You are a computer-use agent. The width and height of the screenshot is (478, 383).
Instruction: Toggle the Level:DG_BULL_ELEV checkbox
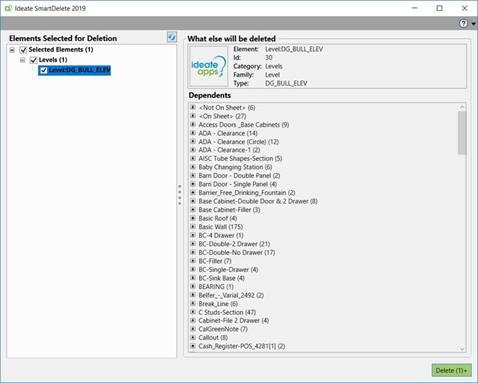coord(43,70)
